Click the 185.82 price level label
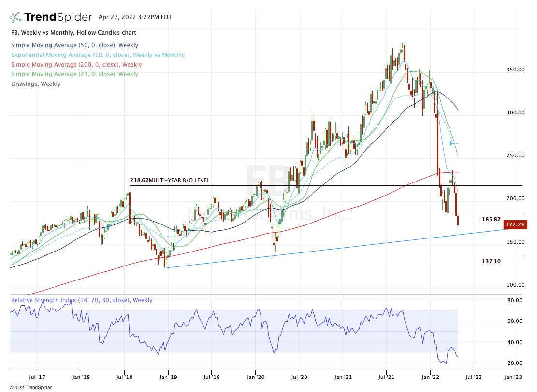537x392 pixels. (491, 219)
